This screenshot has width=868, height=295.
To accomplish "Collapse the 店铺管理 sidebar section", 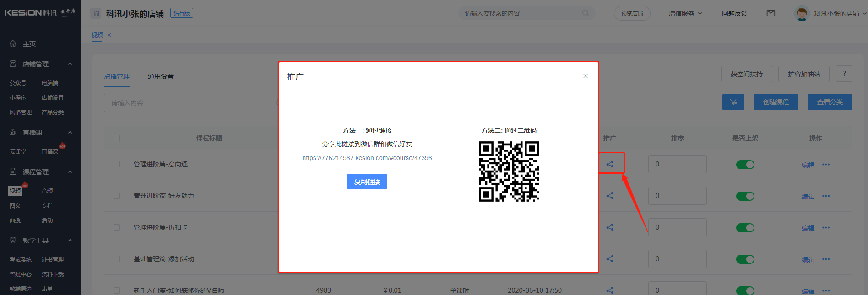I will (70, 64).
